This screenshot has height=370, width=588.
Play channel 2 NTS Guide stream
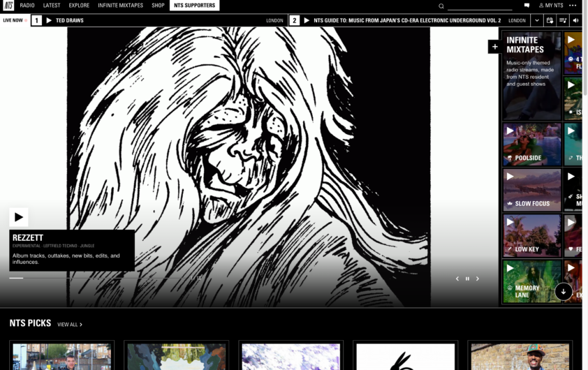click(307, 20)
